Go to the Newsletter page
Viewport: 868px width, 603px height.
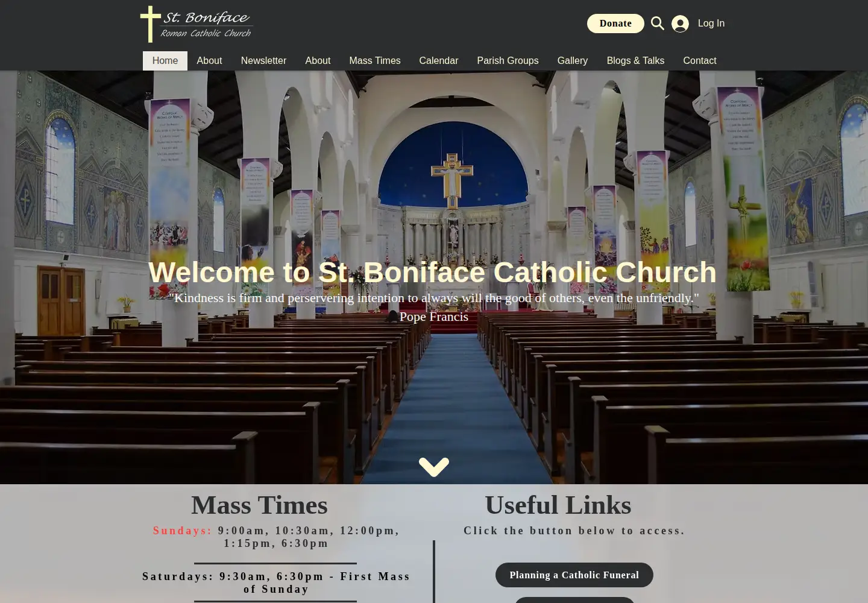(x=263, y=61)
